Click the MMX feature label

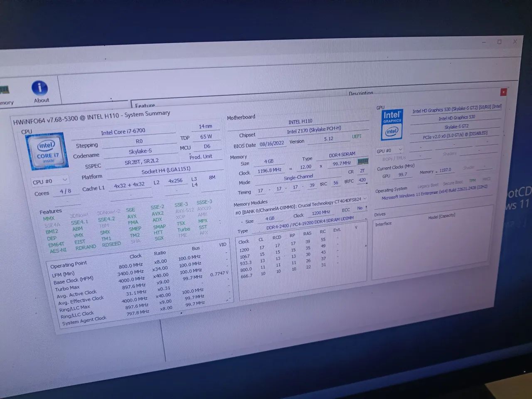coord(49,219)
